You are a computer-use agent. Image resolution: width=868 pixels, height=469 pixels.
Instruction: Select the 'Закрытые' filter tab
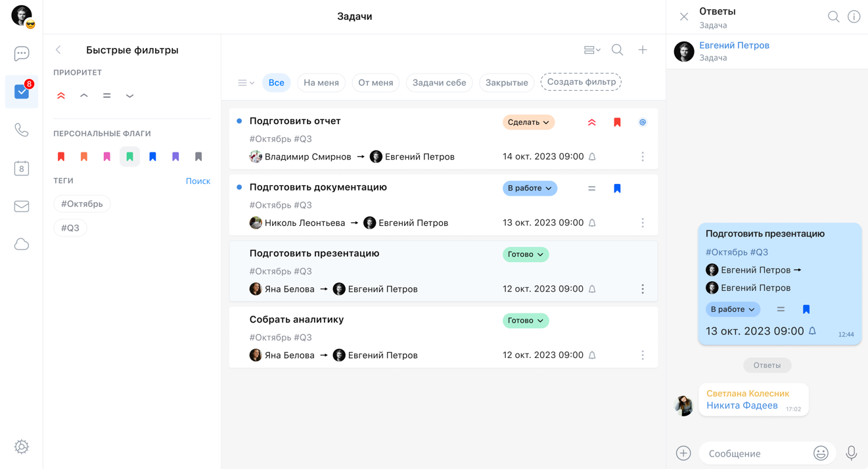click(506, 83)
